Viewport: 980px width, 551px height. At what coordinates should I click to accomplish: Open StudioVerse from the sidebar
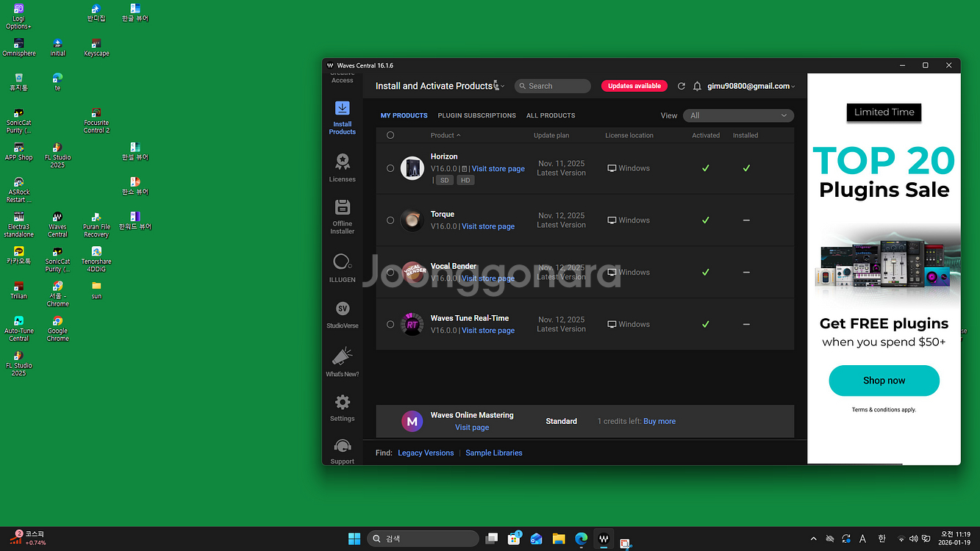pos(342,314)
